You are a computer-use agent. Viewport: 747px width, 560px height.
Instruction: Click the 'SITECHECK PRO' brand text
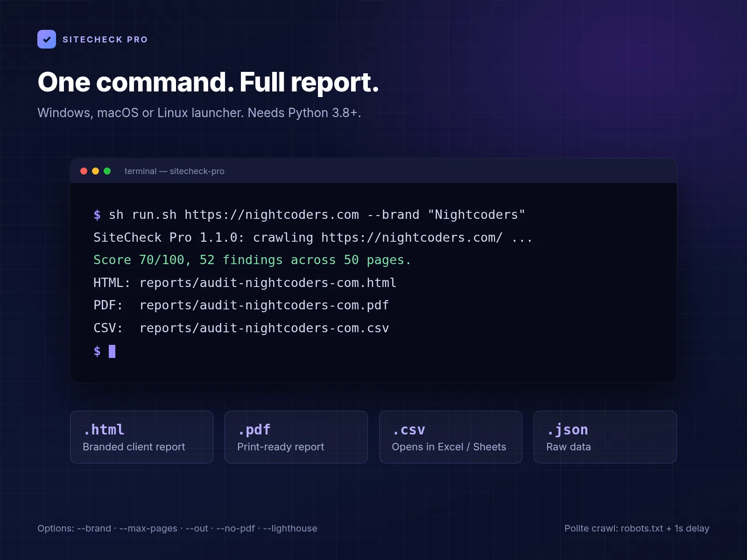pyautogui.click(x=105, y=40)
